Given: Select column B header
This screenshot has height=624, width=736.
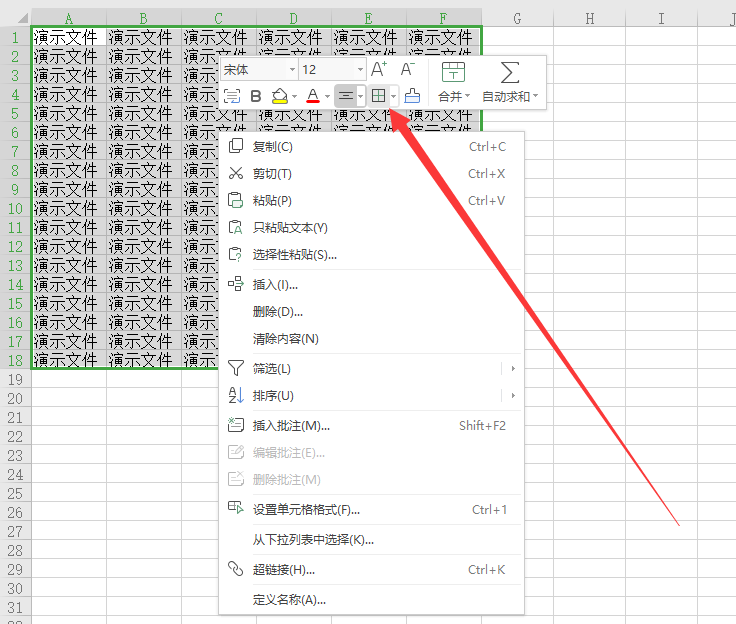Looking at the screenshot, I should click(x=144, y=19).
